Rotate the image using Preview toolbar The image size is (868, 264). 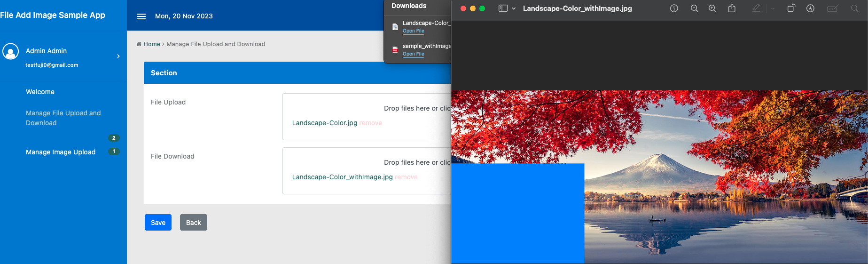click(791, 8)
